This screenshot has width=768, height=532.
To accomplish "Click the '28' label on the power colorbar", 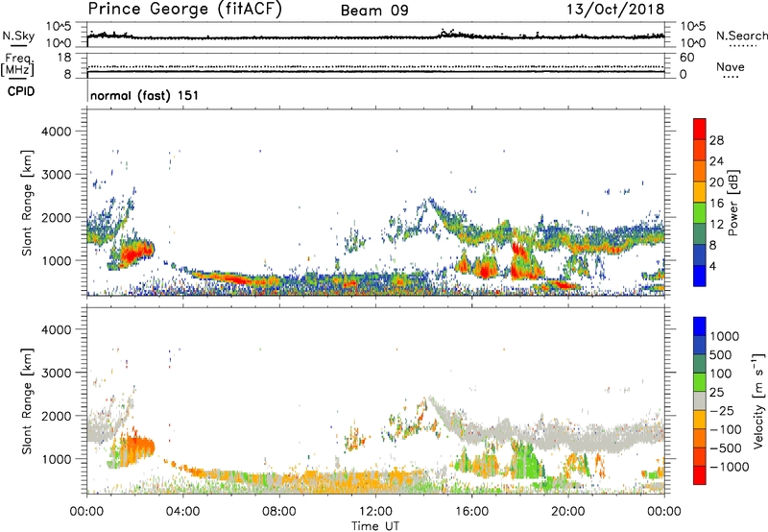I will click(716, 140).
